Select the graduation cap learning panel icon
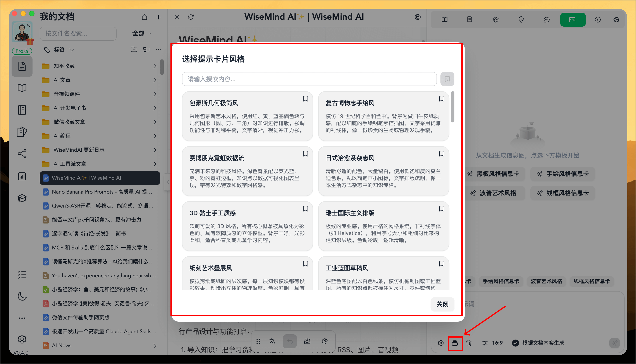 496,19
